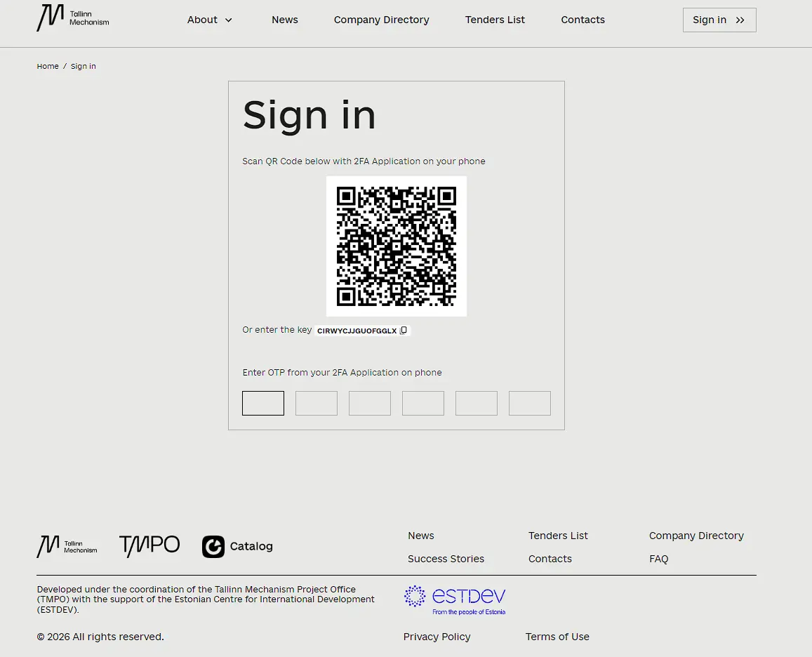Open the Terms of Use link

tap(557, 637)
